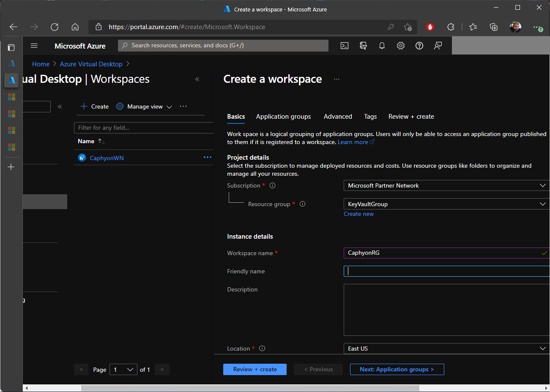The image size is (550, 392).
Task: Click Next: Application groups button
Action: tap(397, 369)
